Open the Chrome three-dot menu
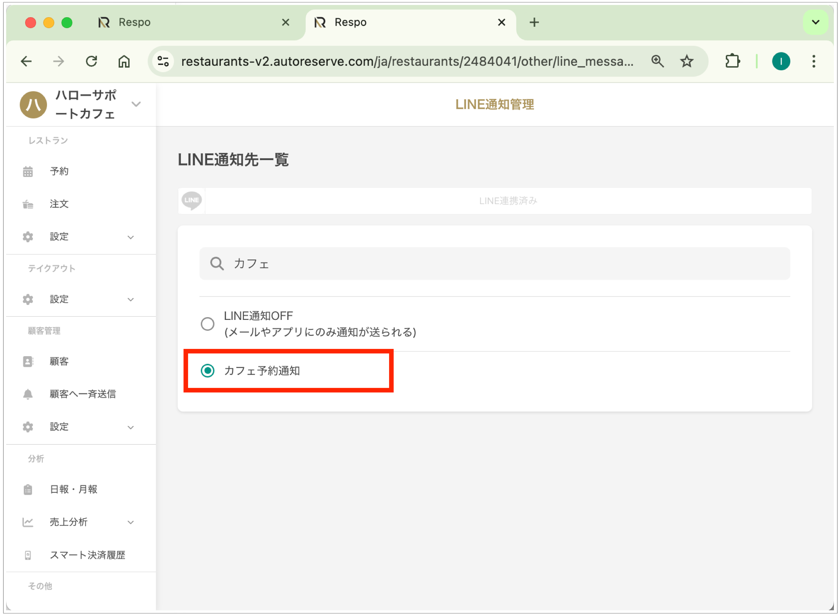Viewport: 840px width, 616px height. click(x=814, y=61)
